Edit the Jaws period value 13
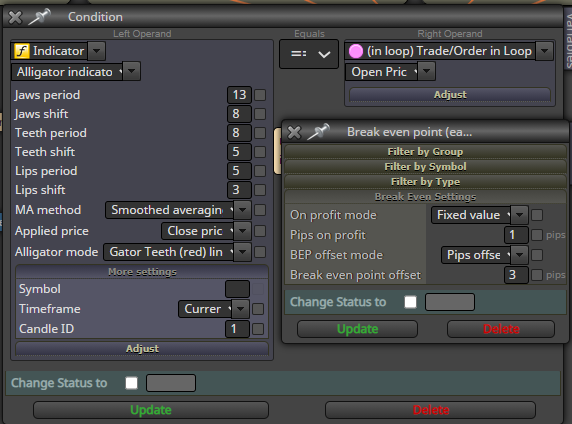 tap(239, 95)
